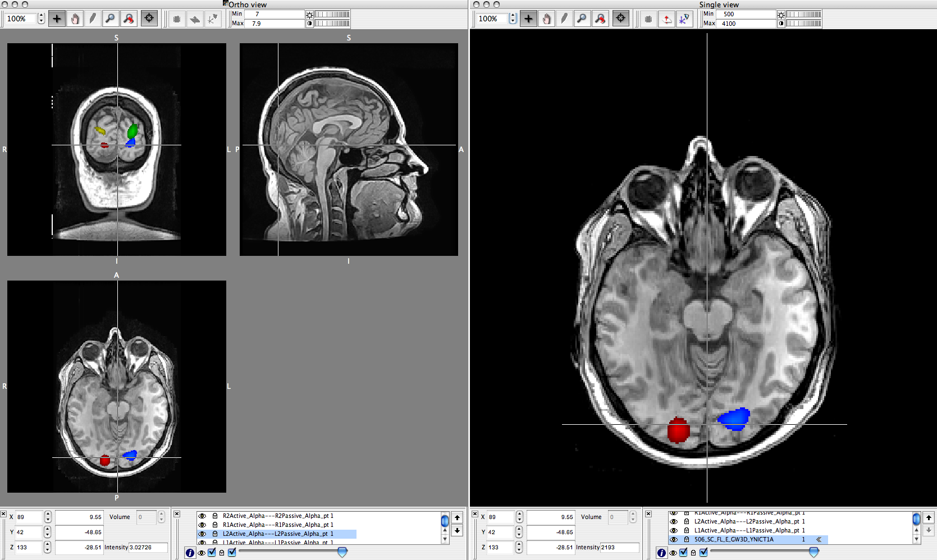The width and height of the screenshot is (937, 560).
Task: Toggle visibility checkbox in Ortho view overlay panel
Action: tap(212, 553)
